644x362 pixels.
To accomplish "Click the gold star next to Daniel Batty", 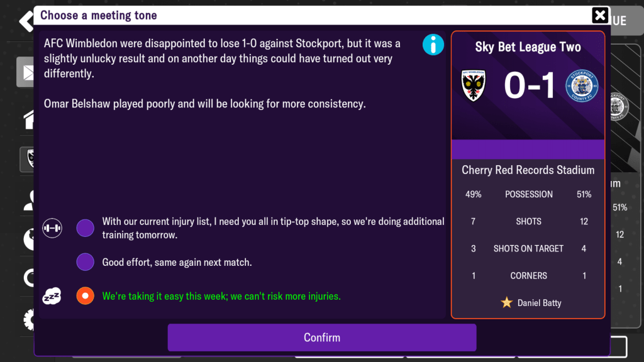I will click(506, 303).
